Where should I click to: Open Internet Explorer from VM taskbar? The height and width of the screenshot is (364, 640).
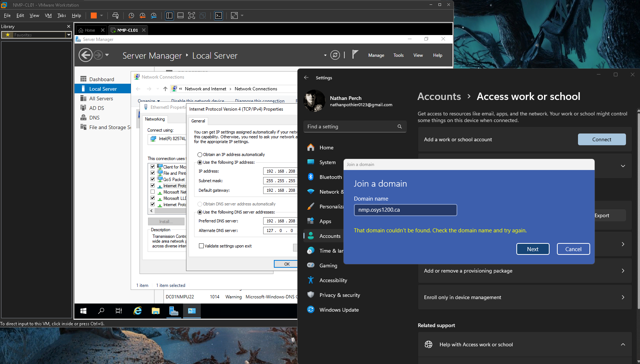pyautogui.click(x=138, y=311)
